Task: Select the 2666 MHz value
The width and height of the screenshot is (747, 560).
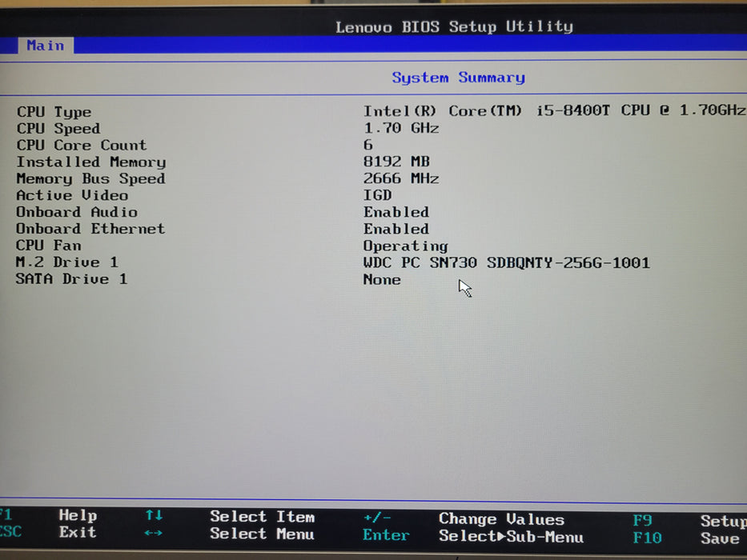Action: pyautogui.click(x=401, y=178)
